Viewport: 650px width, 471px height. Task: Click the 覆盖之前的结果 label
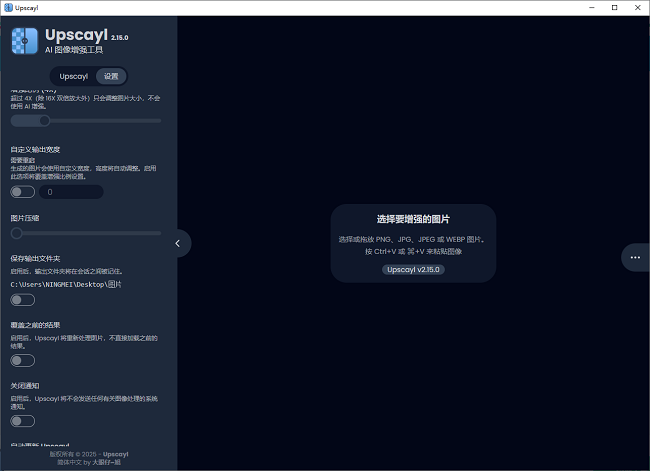[x=35, y=325]
